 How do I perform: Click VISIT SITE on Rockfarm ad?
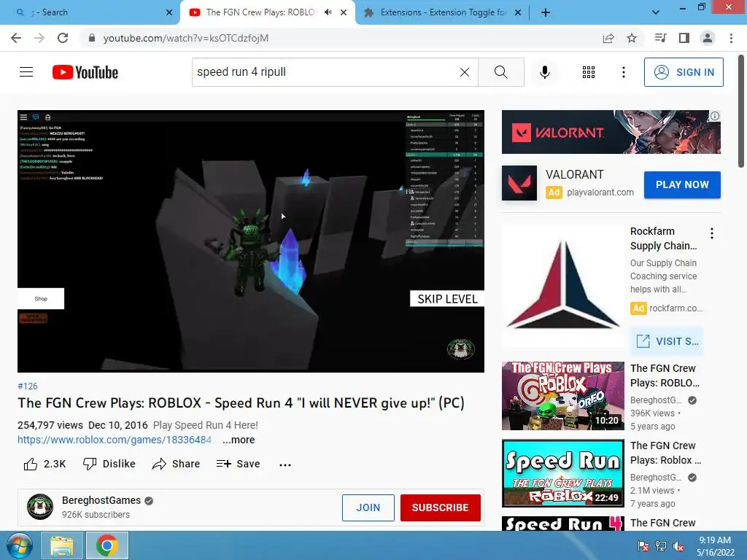click(x=667, y=341)
